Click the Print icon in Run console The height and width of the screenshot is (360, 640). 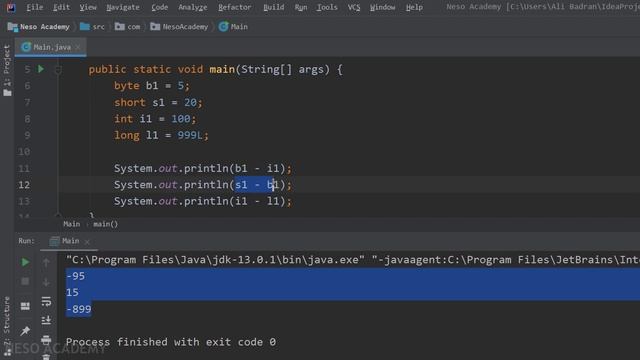click(x=46, y=339)
